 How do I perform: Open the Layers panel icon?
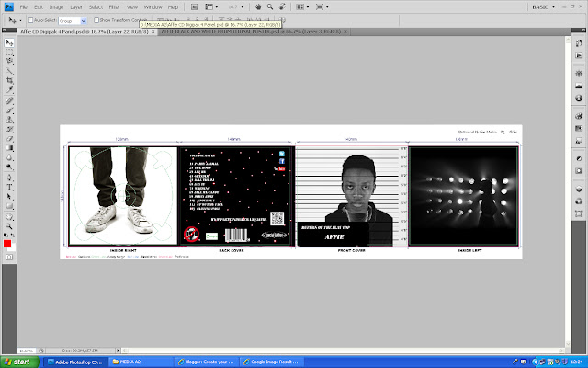click(579, 189)
